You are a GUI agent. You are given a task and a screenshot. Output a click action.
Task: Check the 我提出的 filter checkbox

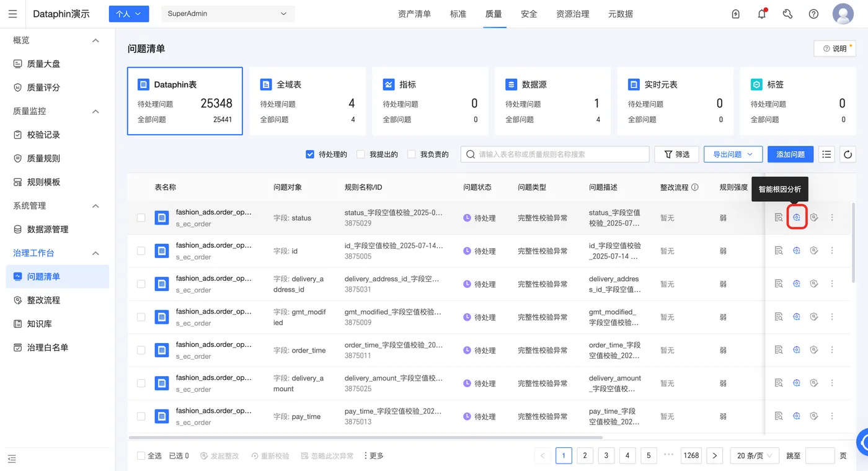361,155
